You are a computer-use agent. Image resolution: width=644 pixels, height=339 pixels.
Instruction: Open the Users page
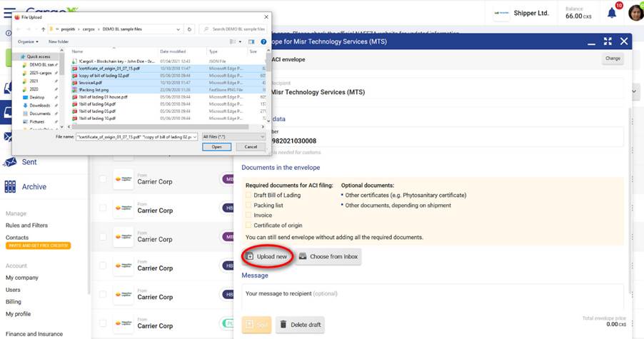[13, 290]
